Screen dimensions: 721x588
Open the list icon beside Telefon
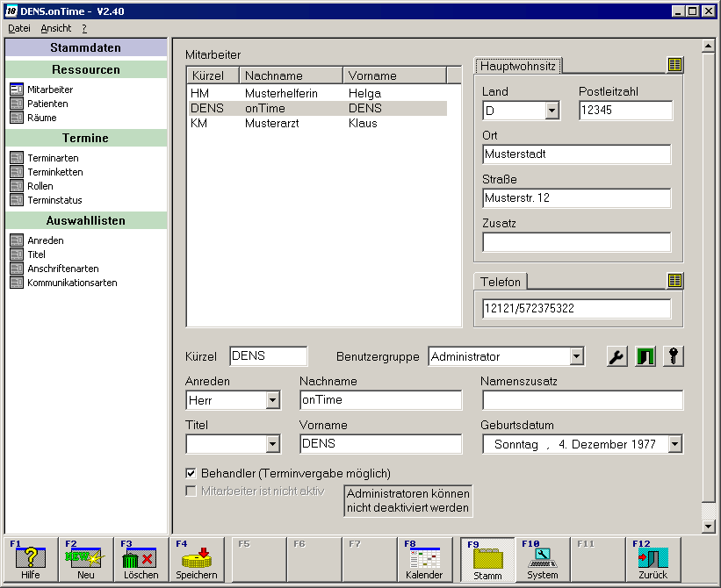pos(675,280)
